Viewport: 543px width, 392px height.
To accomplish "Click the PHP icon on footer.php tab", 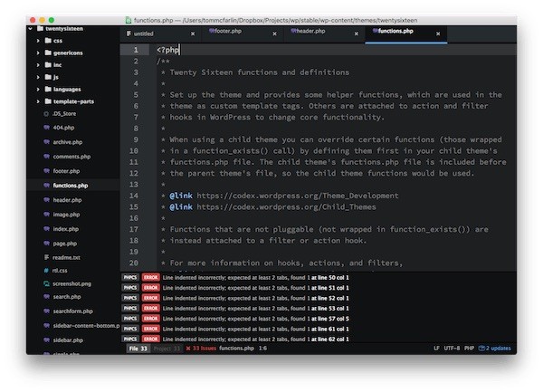I will (212, 31).
